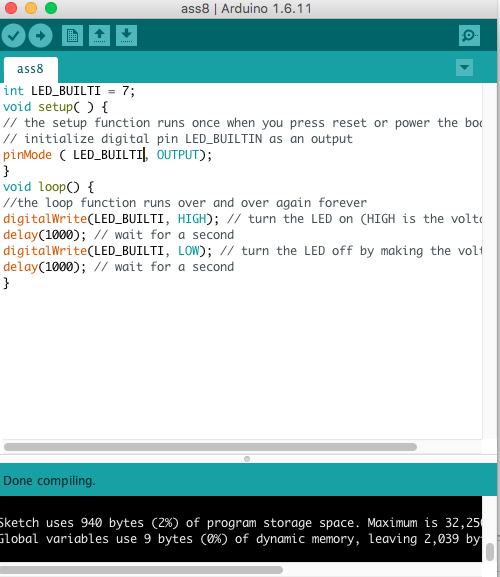
Task: Create a new sketch with the New icon
Action: tap(72, 36)
